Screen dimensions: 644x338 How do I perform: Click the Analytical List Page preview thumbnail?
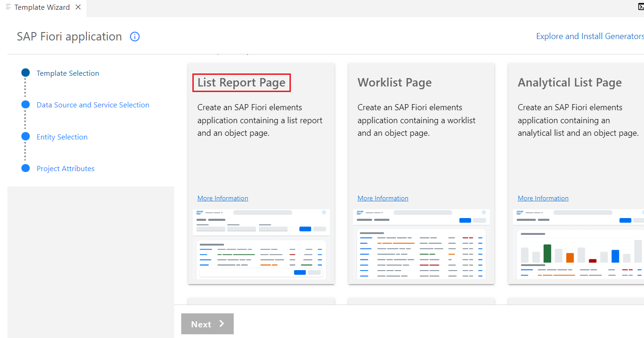pos(578,244)
